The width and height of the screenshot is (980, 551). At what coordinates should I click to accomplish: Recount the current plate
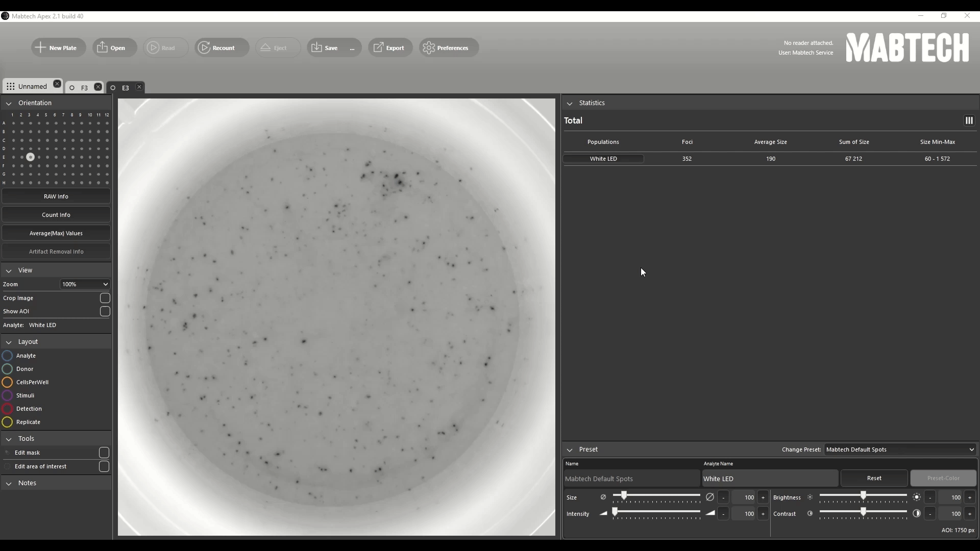coord(221,47)
